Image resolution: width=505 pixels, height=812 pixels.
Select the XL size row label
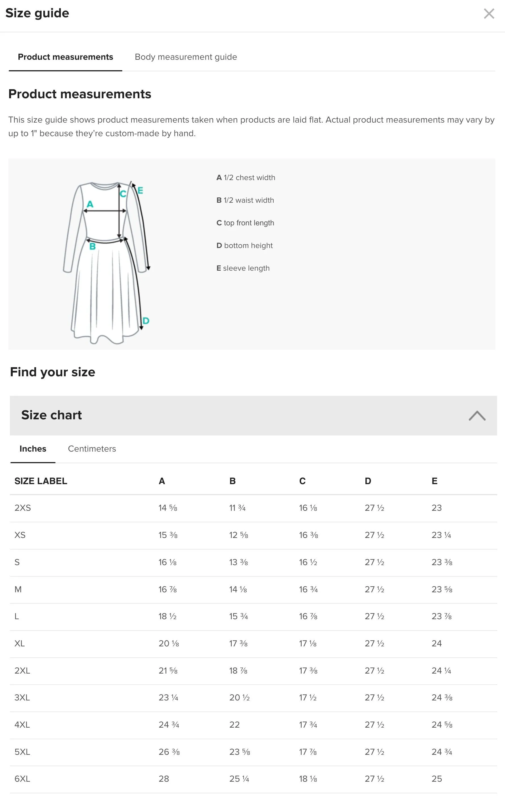tap(20, 643)
